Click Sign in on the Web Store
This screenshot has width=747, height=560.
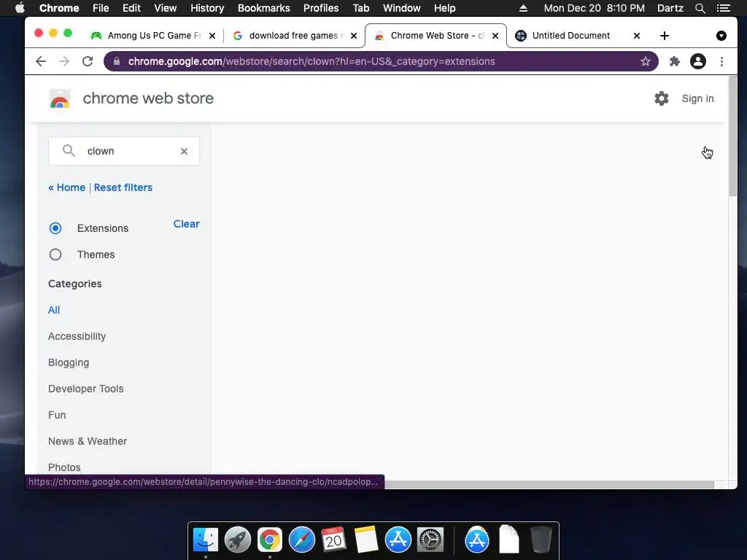pos(697,98)
